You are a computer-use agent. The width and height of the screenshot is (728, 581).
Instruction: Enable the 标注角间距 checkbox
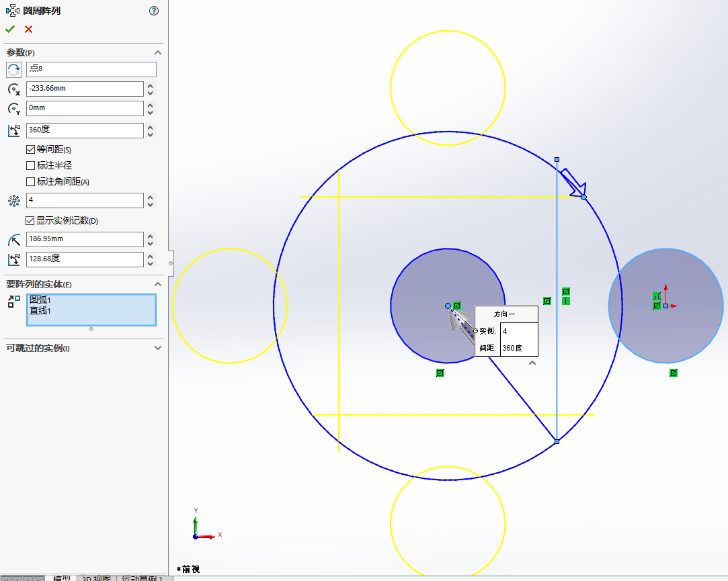[31, 182]
